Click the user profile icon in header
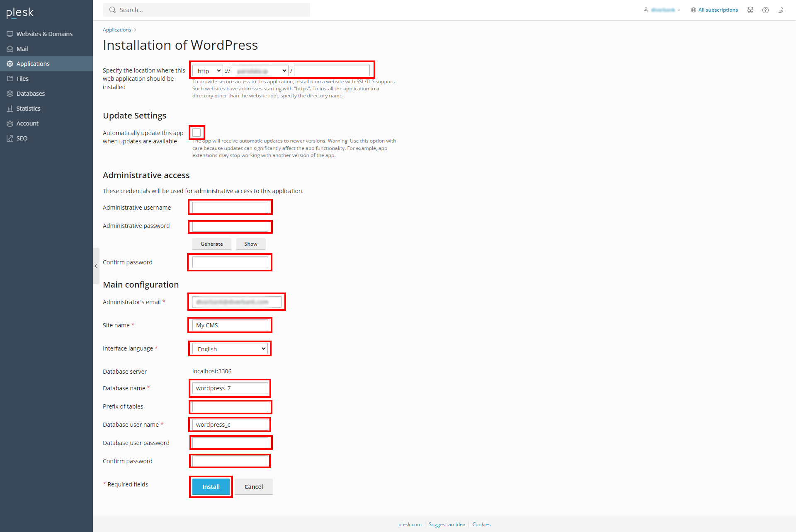Screen dimensions: 796x532 (646, 10)
